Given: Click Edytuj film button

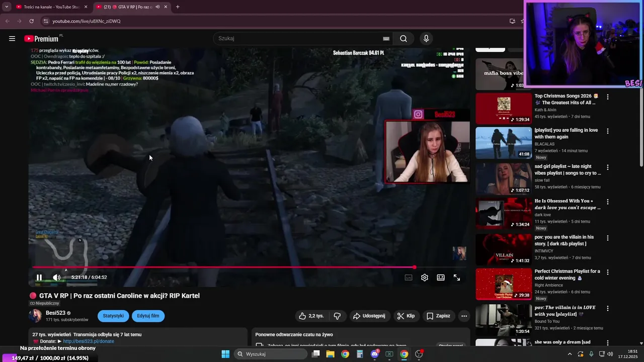Looking at the screenshot, I should [148, 316].
